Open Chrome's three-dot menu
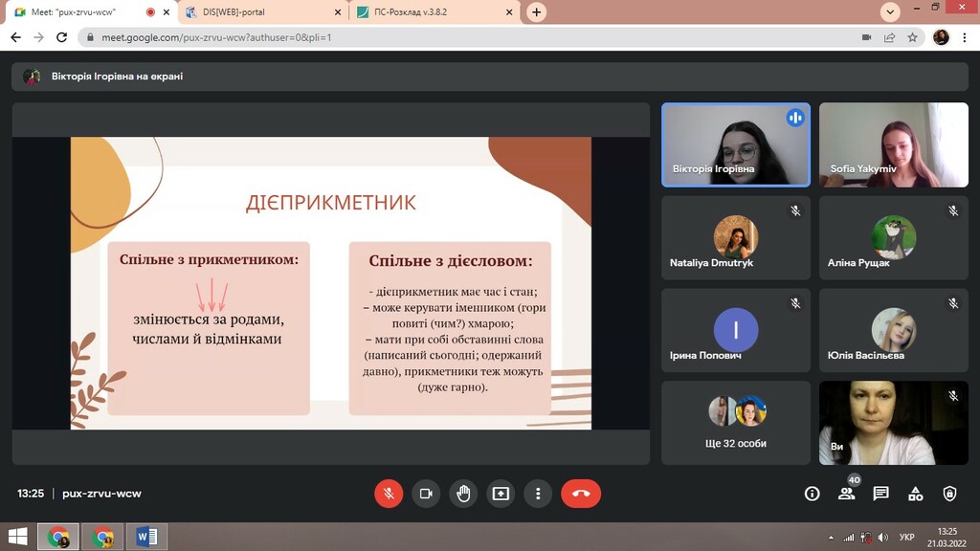The image size is (980, 551). coord(965,37)
